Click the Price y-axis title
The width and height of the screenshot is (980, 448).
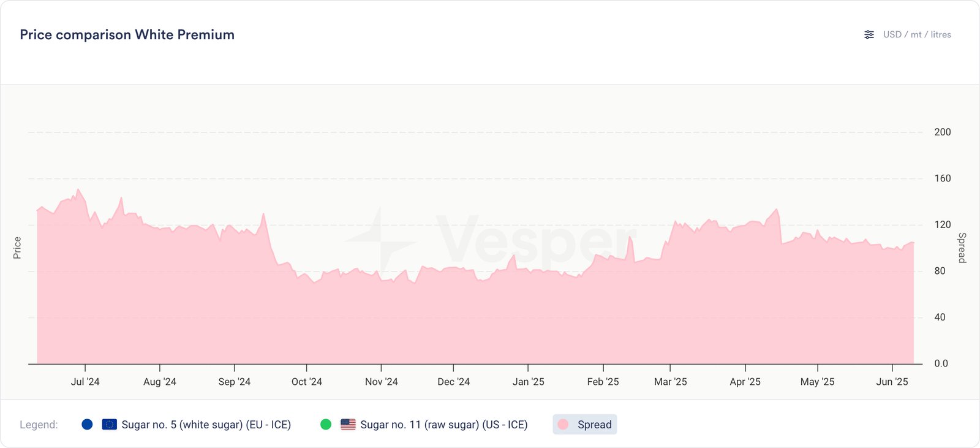[17, 248]
